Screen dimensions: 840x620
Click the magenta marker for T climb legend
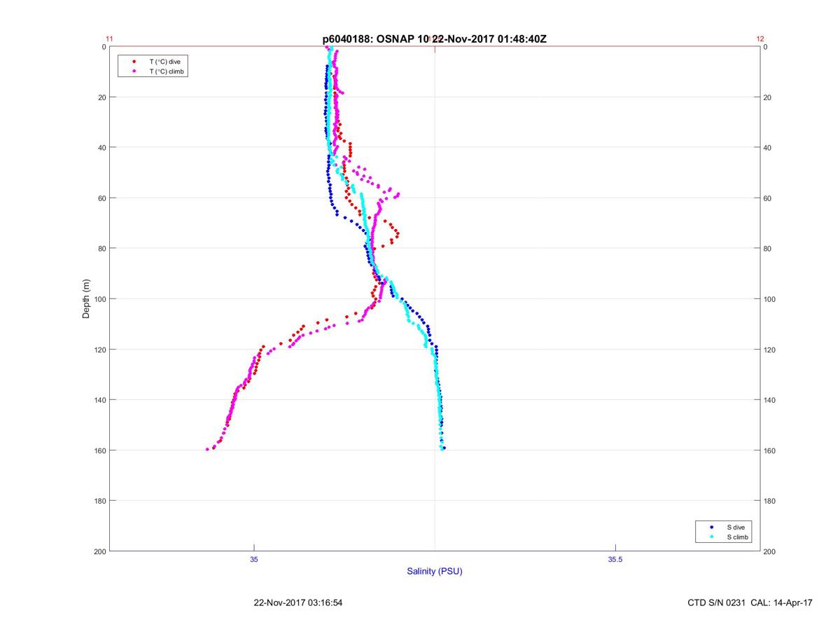pyautogui.click(x=134, y=71)
